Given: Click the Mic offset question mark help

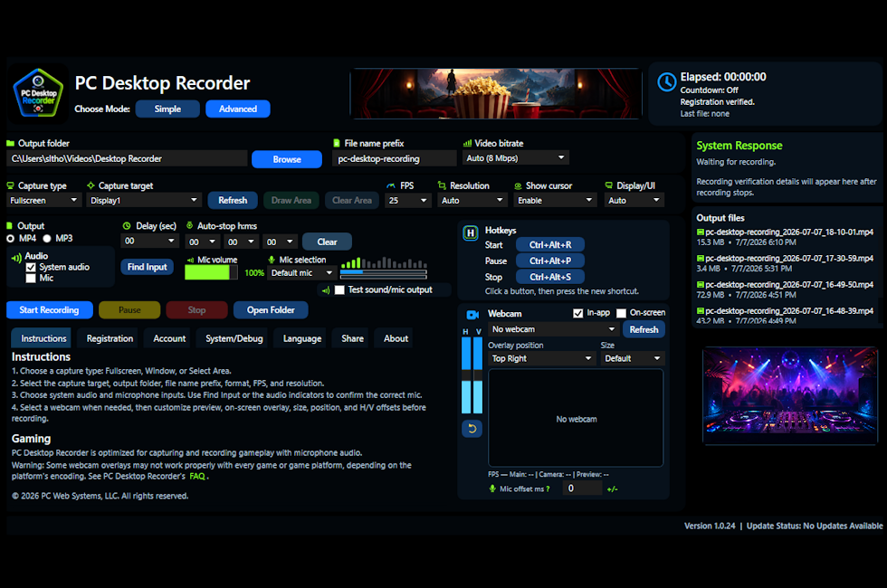Looking at the screenshot, I should (x=548, y=489).
